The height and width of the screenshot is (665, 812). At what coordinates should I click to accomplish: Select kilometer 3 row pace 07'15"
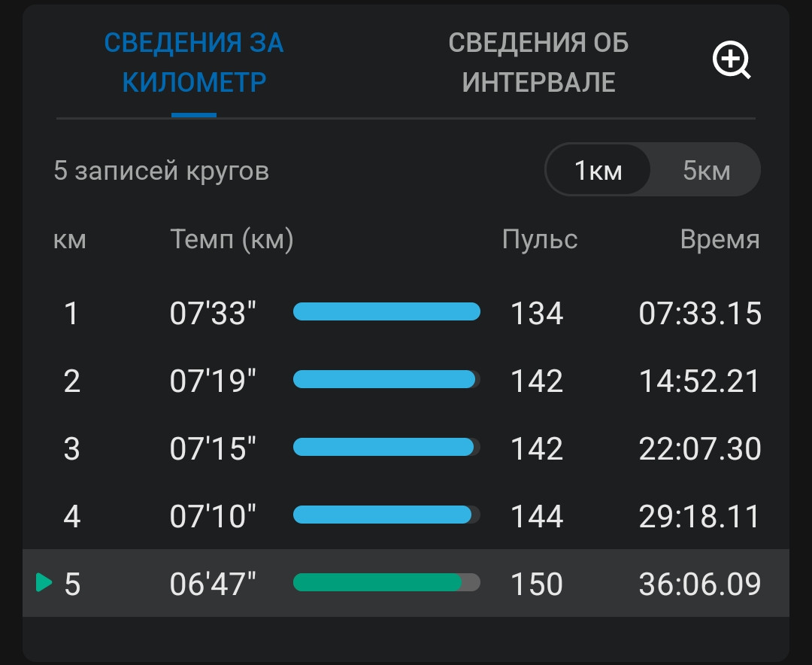click(x=406, y=448)
